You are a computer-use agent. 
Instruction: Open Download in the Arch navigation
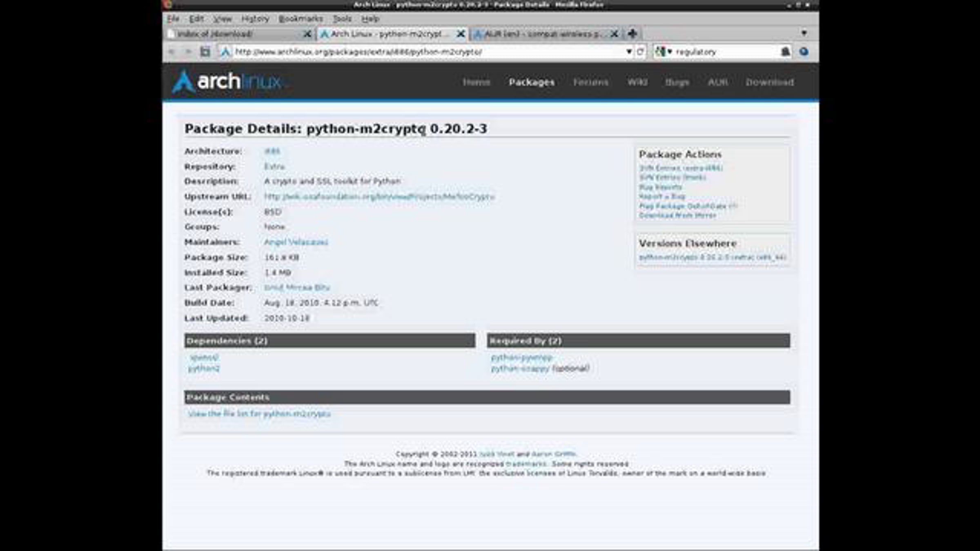click(x=770, y=82)
